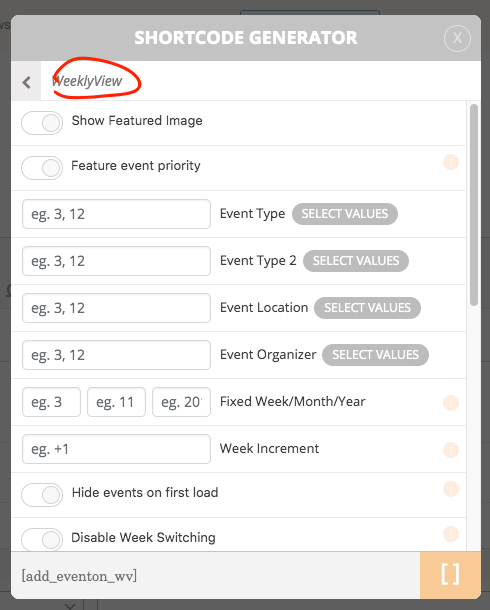490x610 pixels.
Task: Open info tooltip for Hide events on first load
Action: (451, 489)
